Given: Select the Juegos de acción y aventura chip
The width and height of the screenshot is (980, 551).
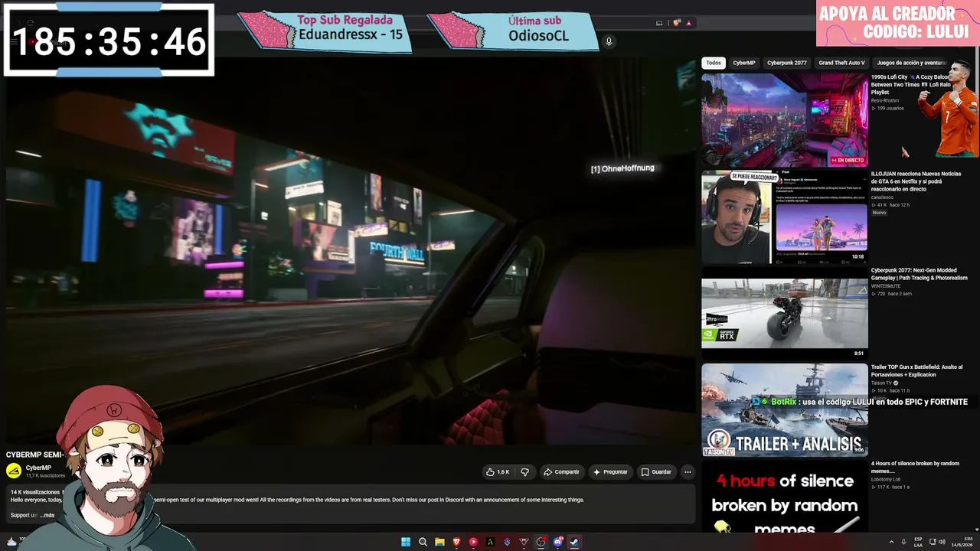Looking at the screenshot, I should pos(911,63).
